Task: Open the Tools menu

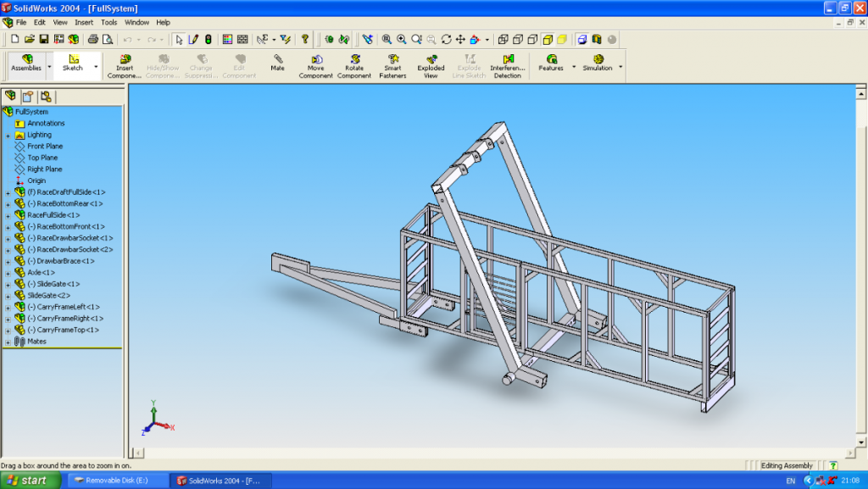Action: (108, 22)
